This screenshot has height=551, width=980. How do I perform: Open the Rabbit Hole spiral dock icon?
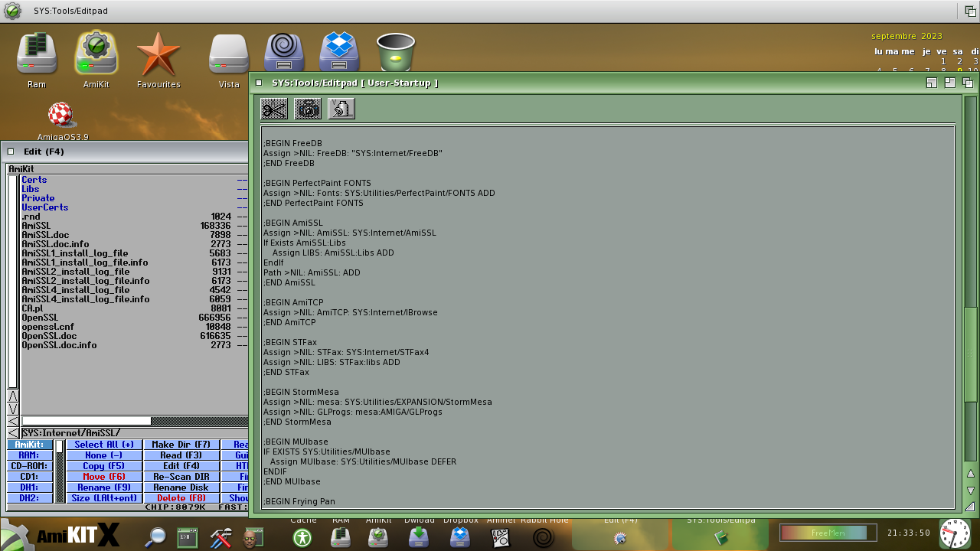(544, 537)
